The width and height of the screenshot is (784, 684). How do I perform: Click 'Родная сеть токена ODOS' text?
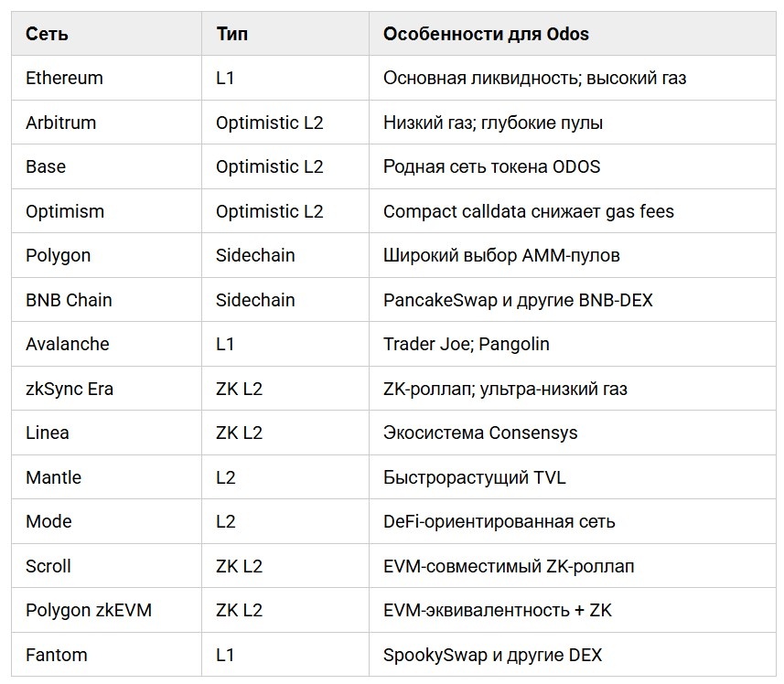[491, 166]
